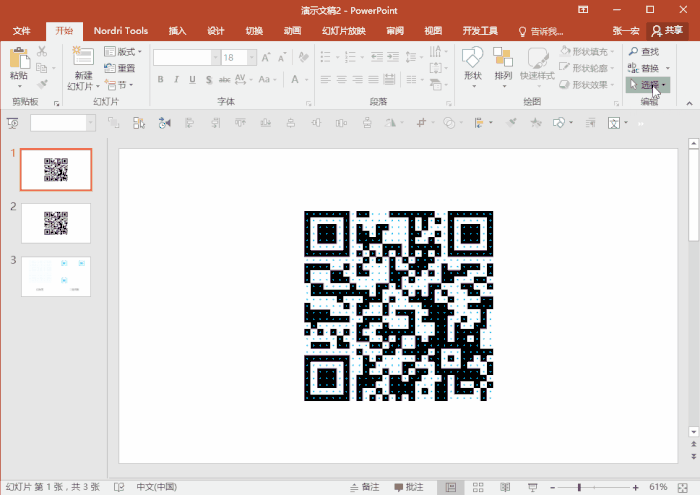Open the Layout (版式) dropdown

click(x=123, y=52)
